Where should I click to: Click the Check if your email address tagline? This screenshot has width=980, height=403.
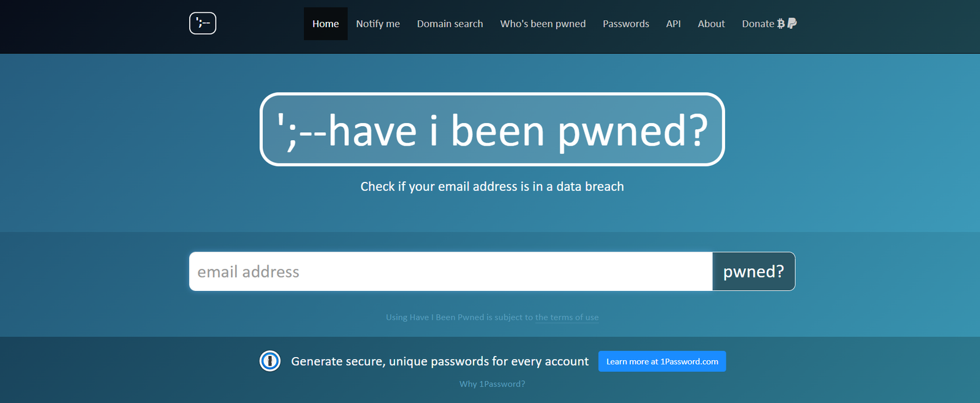point(492,187)
